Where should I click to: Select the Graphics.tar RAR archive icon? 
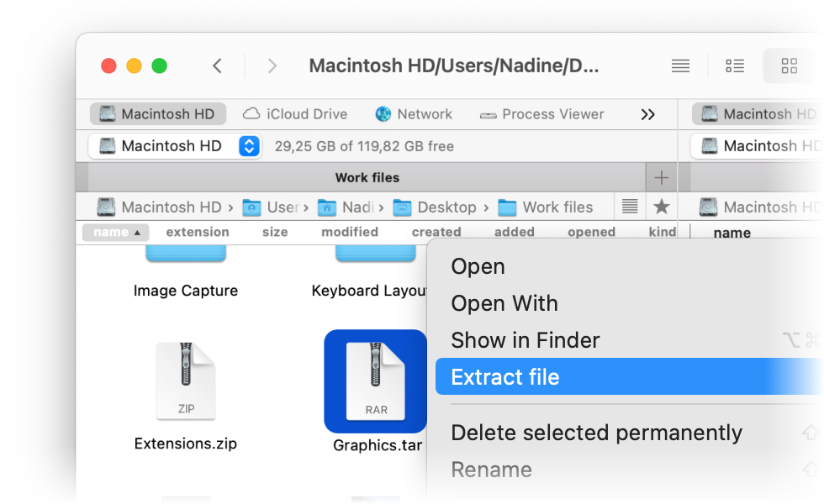tap(375, 381)
